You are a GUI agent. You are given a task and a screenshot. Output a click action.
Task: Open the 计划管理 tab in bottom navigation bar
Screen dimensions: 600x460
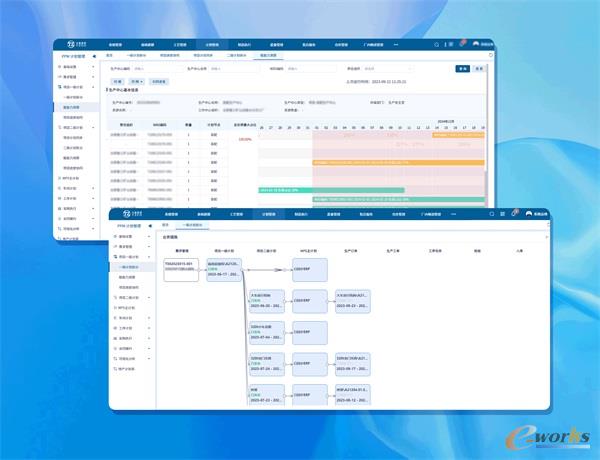268,214
